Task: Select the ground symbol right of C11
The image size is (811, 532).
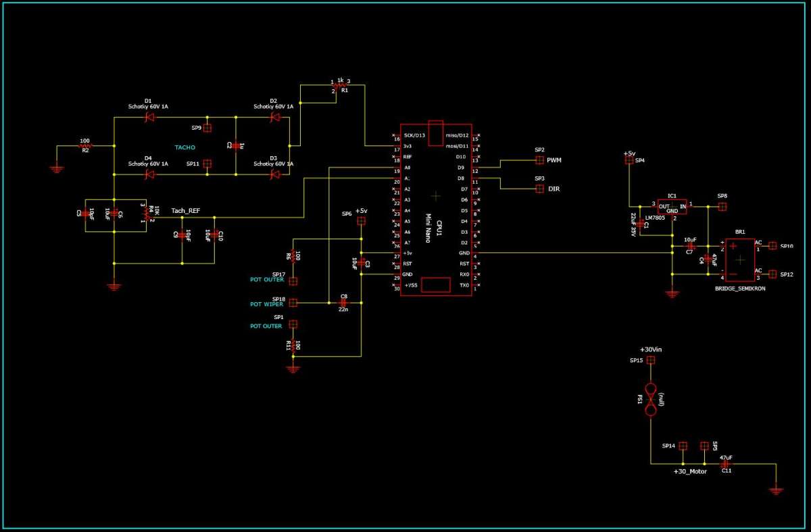Action: pos(777,491)
